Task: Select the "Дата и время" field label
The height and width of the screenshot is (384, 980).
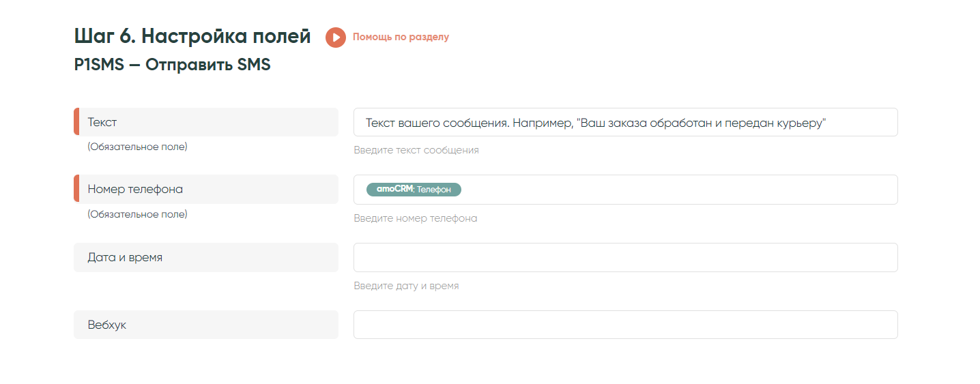Action: (x=125, y=258)
